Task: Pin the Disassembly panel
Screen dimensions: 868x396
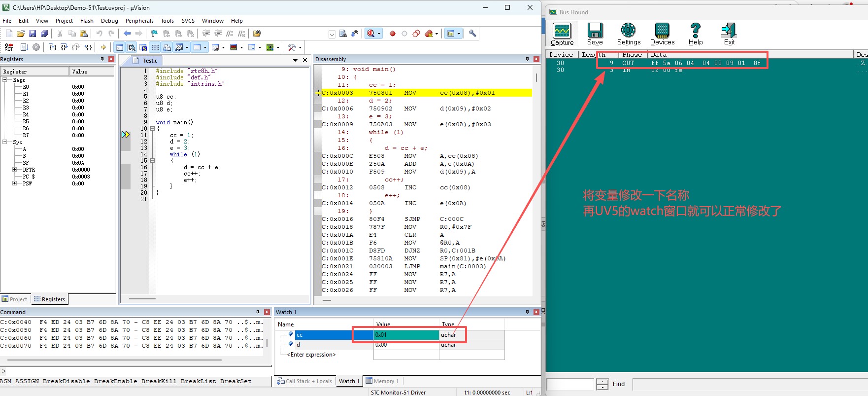Action: [527, 59]
